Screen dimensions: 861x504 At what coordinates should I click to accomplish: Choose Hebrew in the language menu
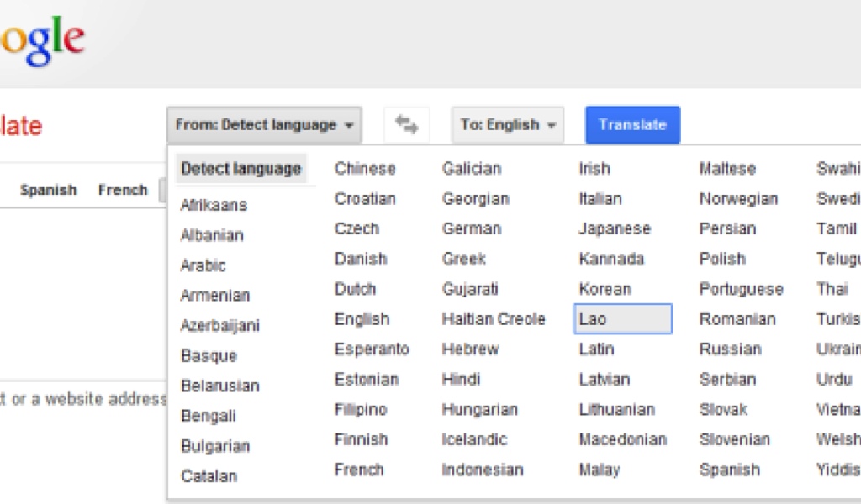click(471, 349)
